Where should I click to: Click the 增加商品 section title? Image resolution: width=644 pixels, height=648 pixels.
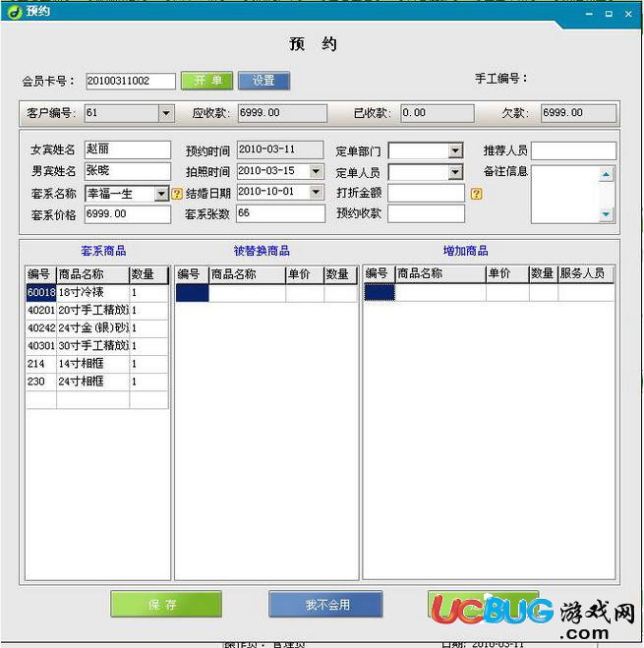pyautogui.click(x=465, y=251)
